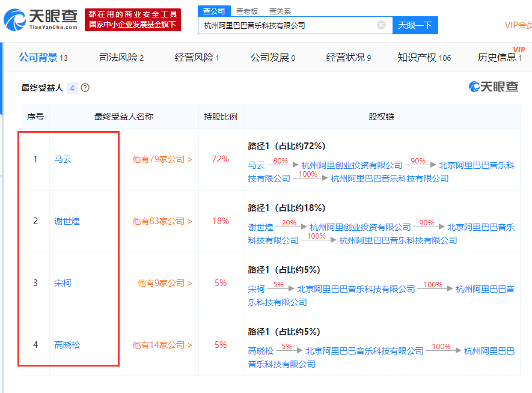Open the 他有83家公司 link
This screenshot has height=393, width=532.
point(162,221)
